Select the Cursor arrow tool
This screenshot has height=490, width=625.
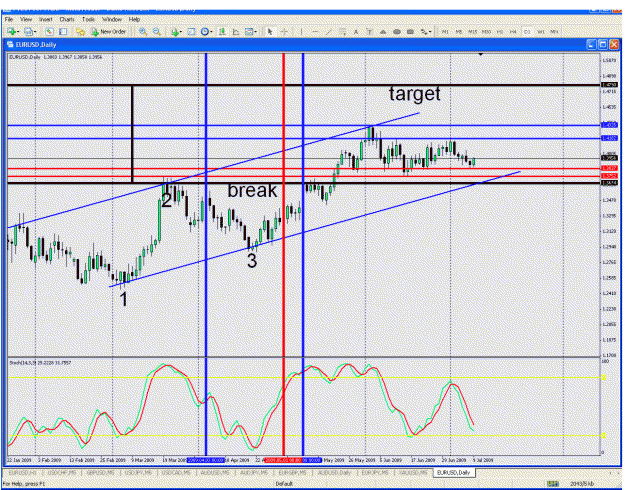pos(269,31)
